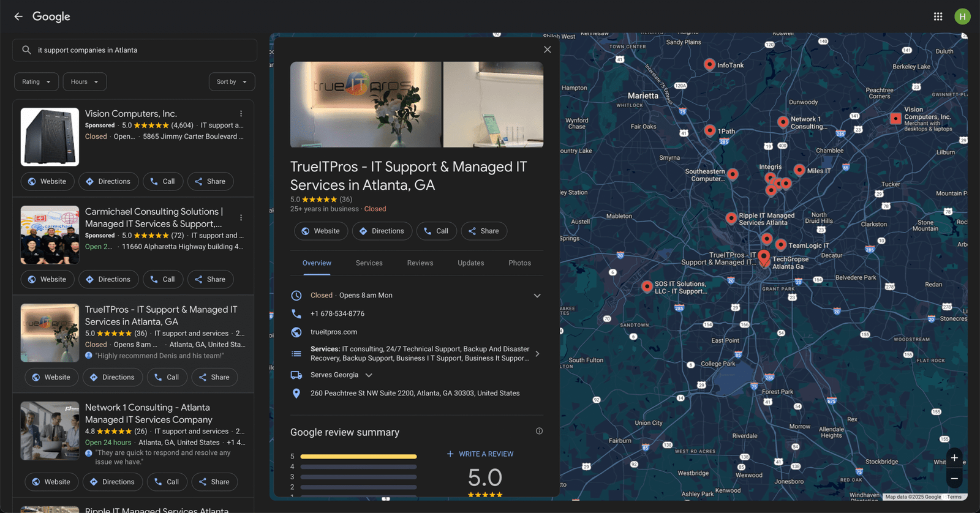Open Network 1 Consulting meeting thumbnail
Screen dimensions: 980x513
click(x=50, y=431)
